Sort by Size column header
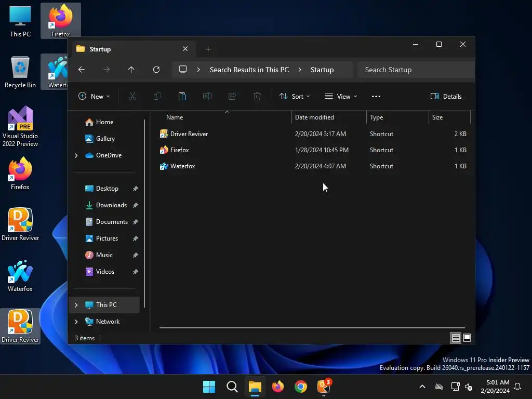 (x=449, y=117)
